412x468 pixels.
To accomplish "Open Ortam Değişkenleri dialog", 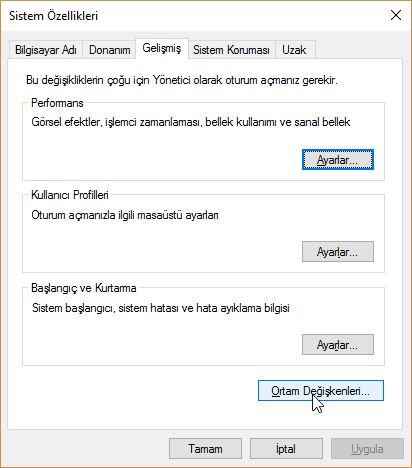I will pos(321,391).
